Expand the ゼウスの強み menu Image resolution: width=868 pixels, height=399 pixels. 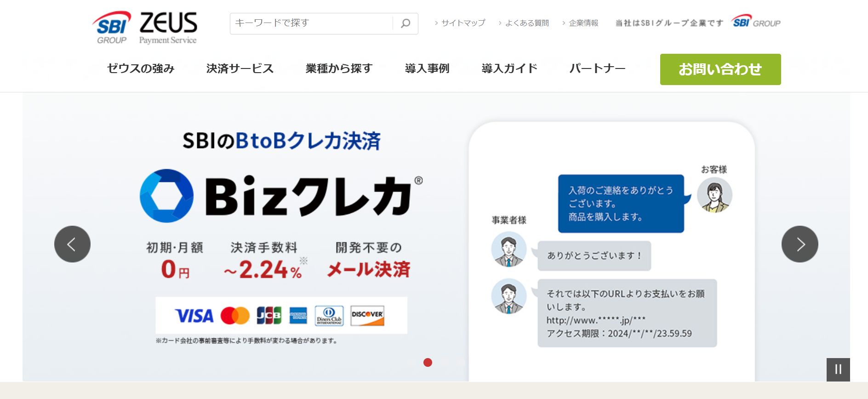[141, 68]
